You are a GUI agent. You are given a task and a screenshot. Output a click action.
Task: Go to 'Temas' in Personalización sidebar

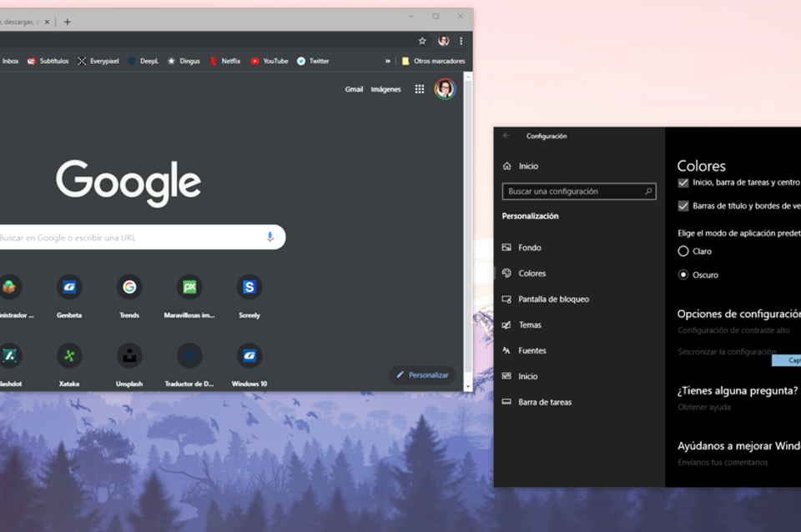(529, 325)
